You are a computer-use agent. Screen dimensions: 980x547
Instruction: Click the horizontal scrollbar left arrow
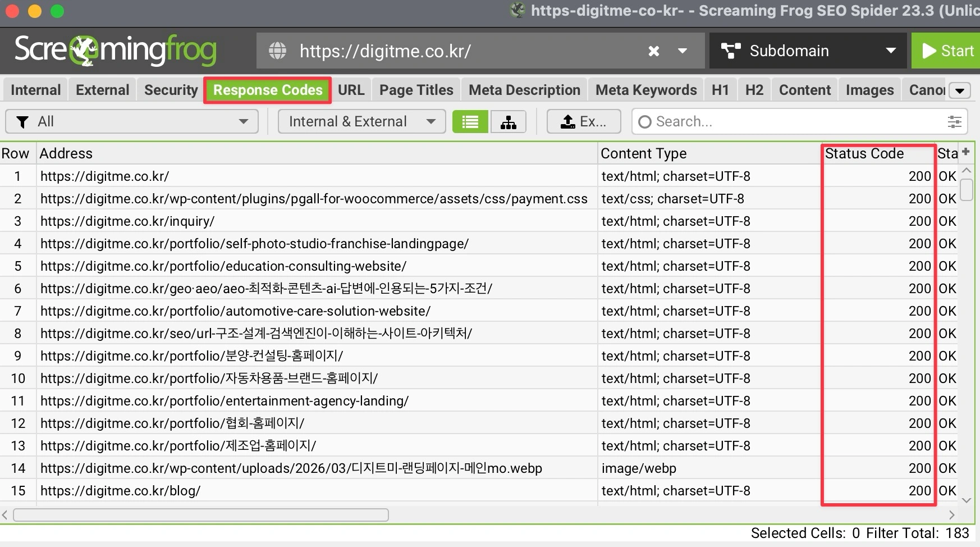click(x=5, y=515)
